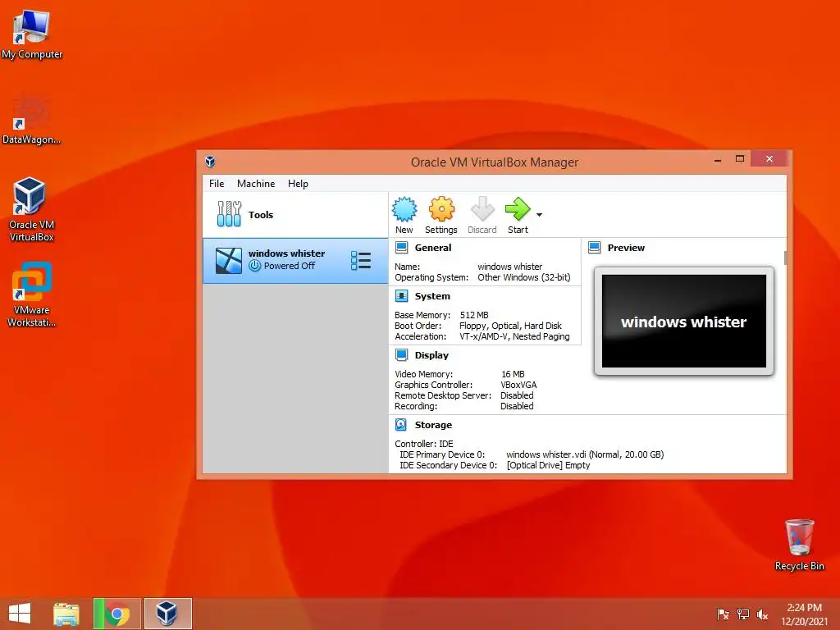Open the Tools entry in sidebar
Image resolution: width=840 pixels, height=630 pixels.
click(295, 215)
